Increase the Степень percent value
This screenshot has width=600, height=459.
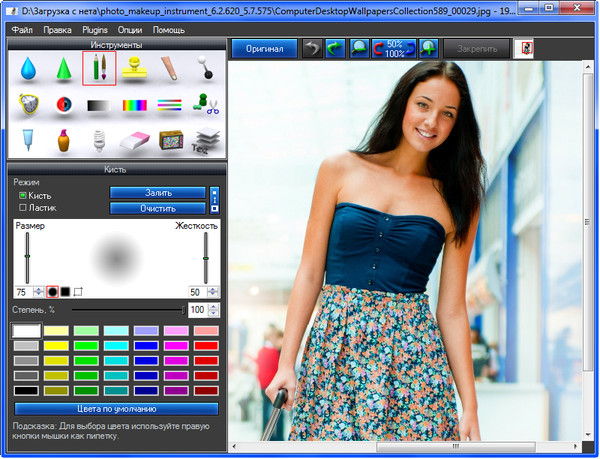click(213, 308)
